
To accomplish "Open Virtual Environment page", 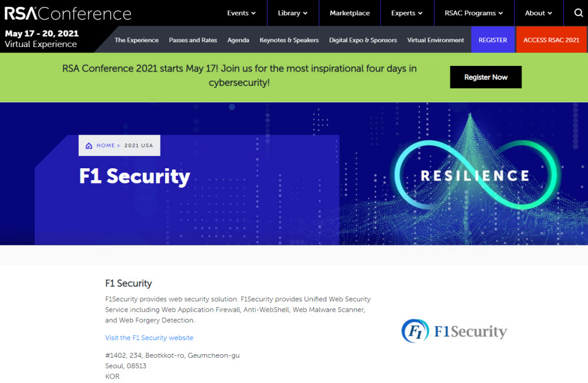I will tap(436, 40).
